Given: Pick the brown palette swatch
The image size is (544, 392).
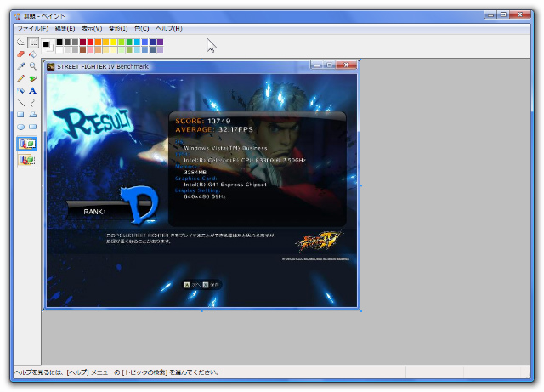Looking at the screenshot, I should (82, 49).
